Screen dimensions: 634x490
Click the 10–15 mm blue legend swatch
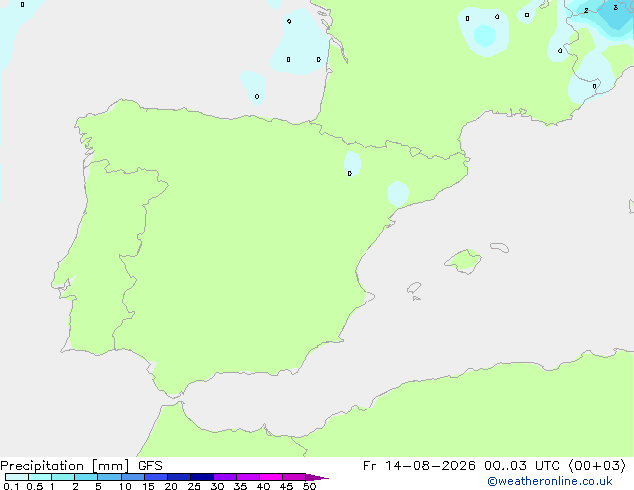point(133,477)
